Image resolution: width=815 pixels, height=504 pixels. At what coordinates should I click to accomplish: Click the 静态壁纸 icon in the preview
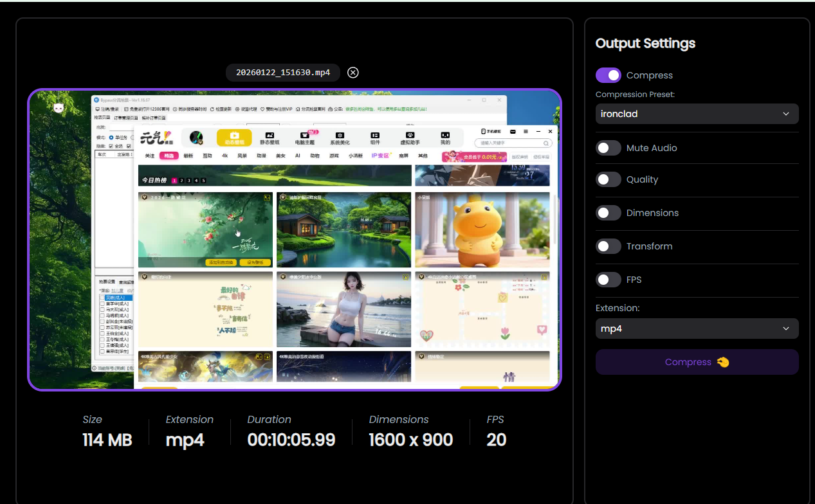click(270, 138)
